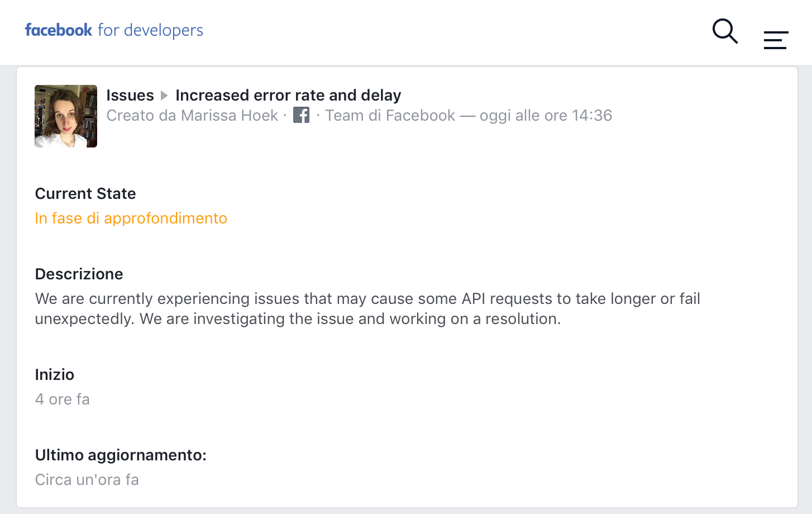The width and height of the screenshot is (812, 514).
Task: Click the Facebook square logo icon
Action: (x=301, y=115)
